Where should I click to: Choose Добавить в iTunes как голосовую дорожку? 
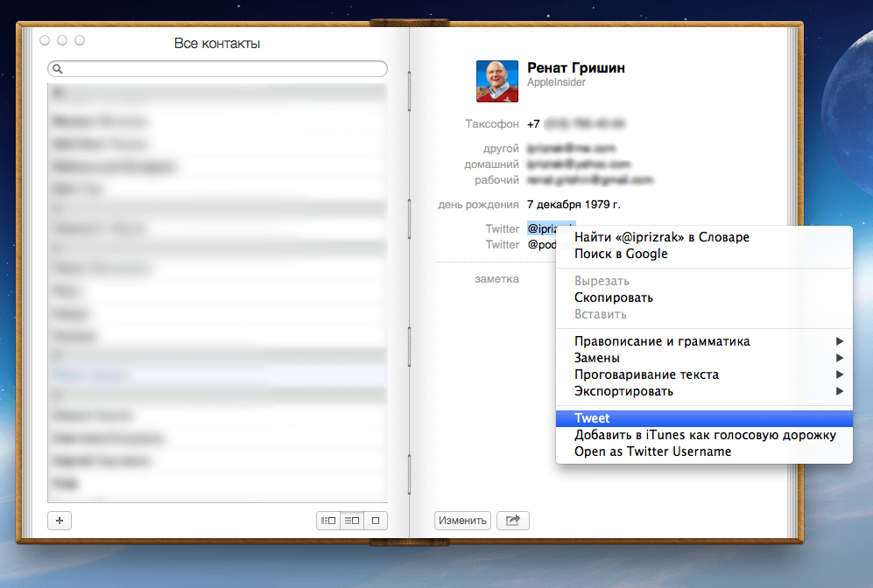coord(704,435)
